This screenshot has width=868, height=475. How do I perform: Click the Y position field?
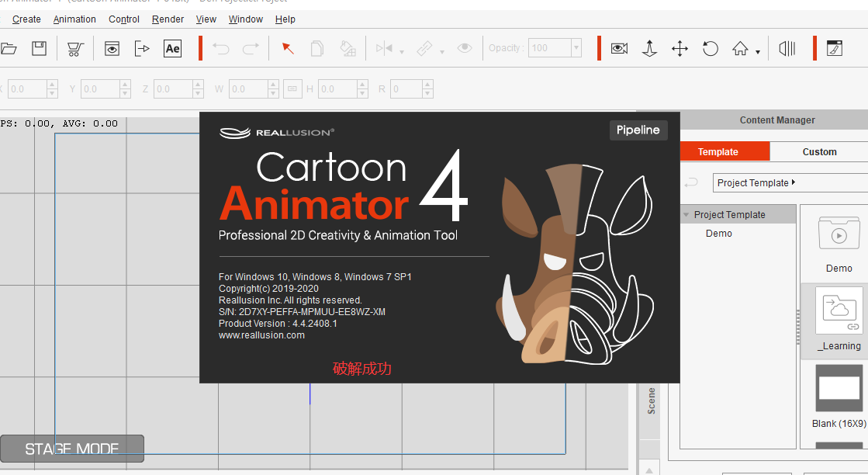100,88
